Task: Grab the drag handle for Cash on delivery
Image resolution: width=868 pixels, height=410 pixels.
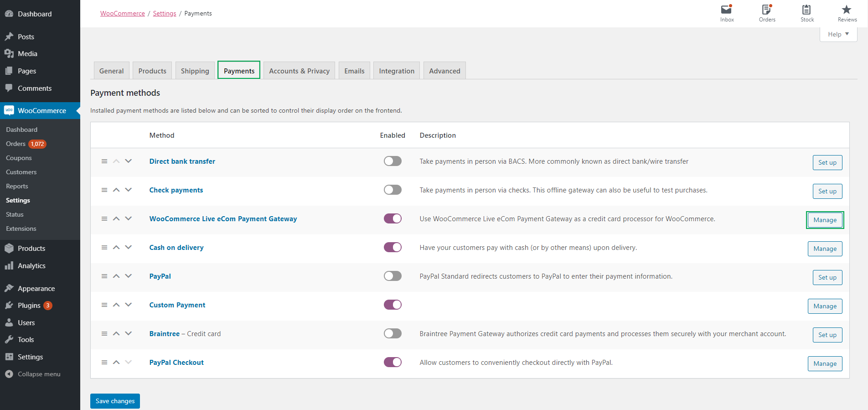Action: click(x=104, y=247)
